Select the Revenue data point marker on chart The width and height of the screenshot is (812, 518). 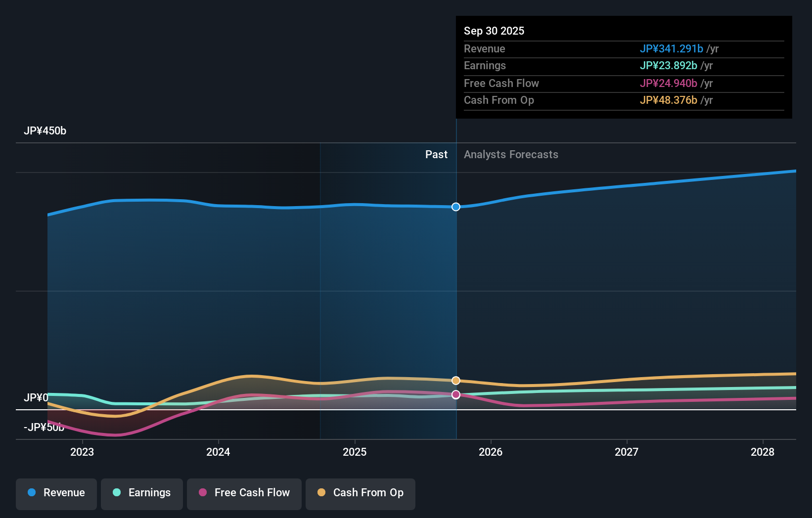click(455, 207)
